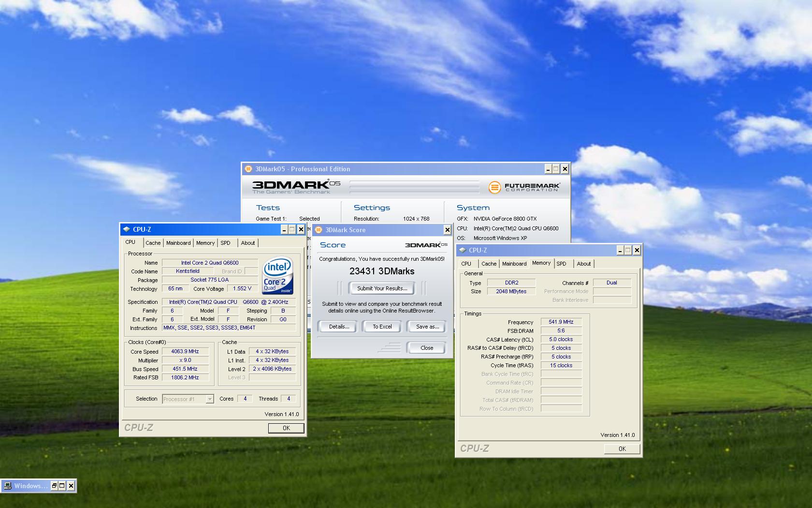Viewport: 812px width, 508px height.
Task: Click the Intel Core 2 Quad logo
Action: [x=278, y=275]
